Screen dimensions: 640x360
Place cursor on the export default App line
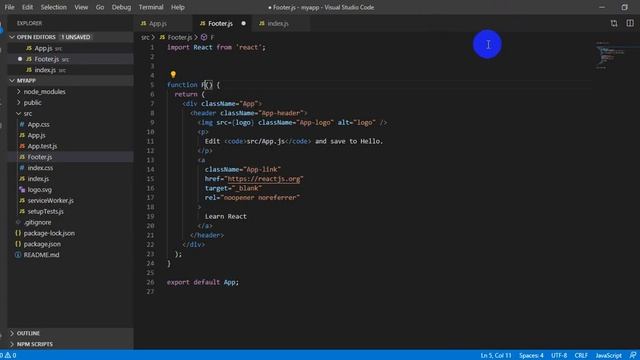click(202, 282)
